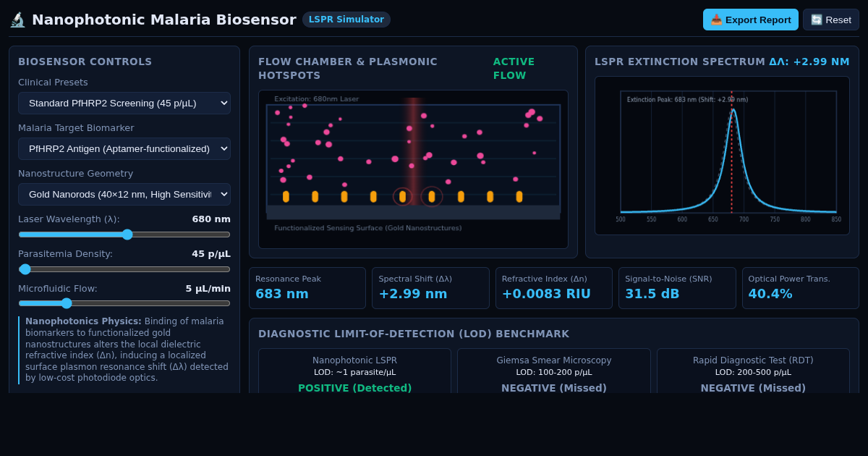Click the LOD: 200-500 p/µL text
Viewport: 868px width, 456px height.
point(753,373)
